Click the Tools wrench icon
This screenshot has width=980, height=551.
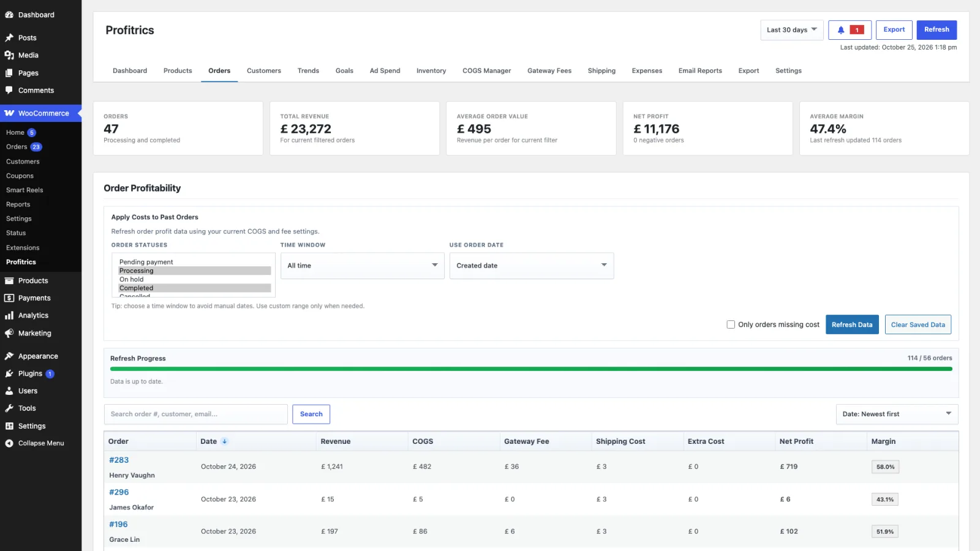(9, 408)
